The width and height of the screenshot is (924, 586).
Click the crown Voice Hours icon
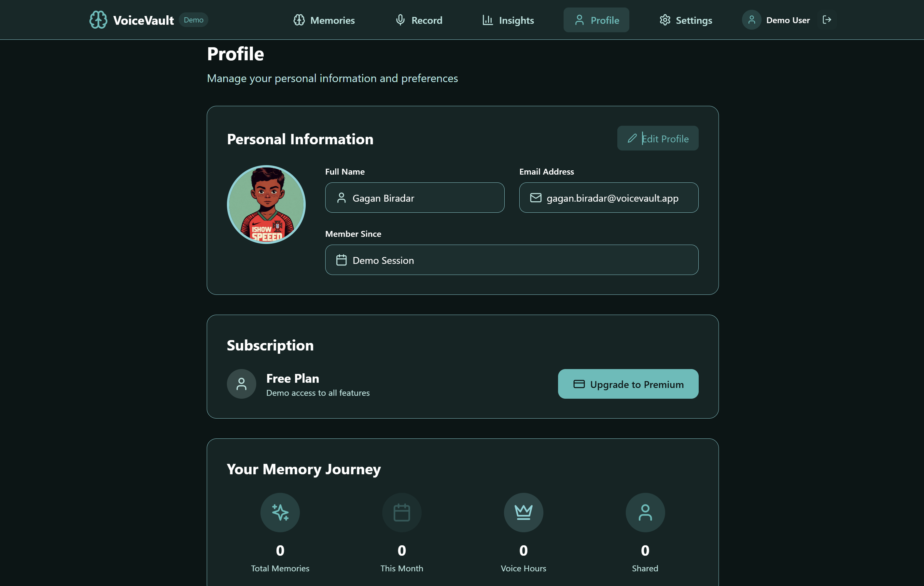coord(524,512)
